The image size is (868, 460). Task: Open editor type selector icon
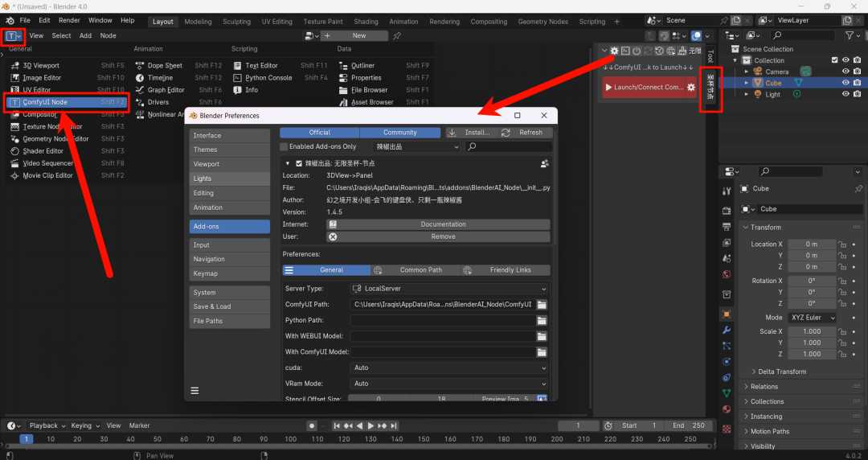(14, 35)
